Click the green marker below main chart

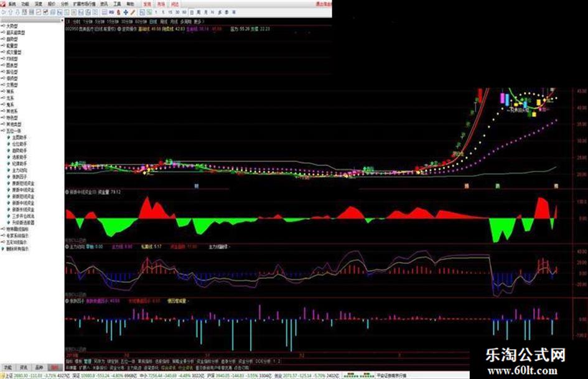point(498,185)
